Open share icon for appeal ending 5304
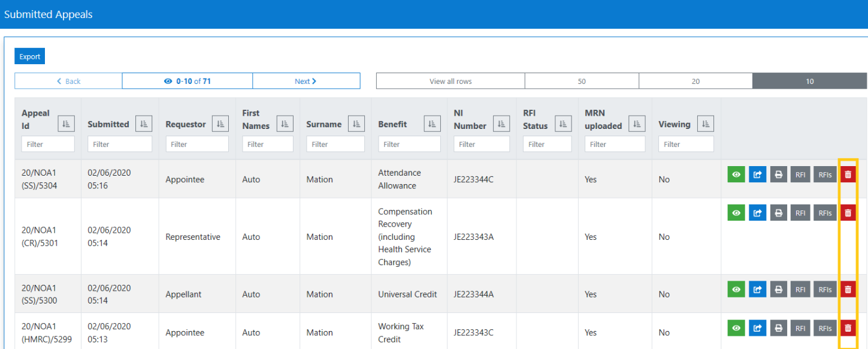The height and width of the screenshot is (349, 868). (x=757, y=174)
